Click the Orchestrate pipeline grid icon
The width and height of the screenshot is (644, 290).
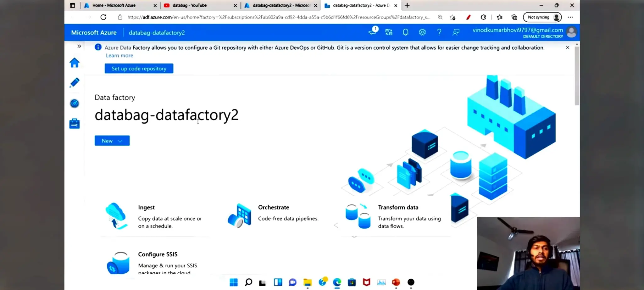coord(240,216)
